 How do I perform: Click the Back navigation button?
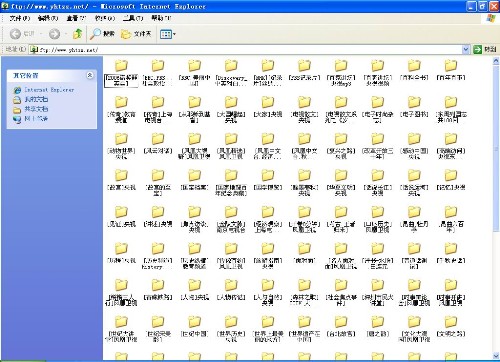[22, 34]
